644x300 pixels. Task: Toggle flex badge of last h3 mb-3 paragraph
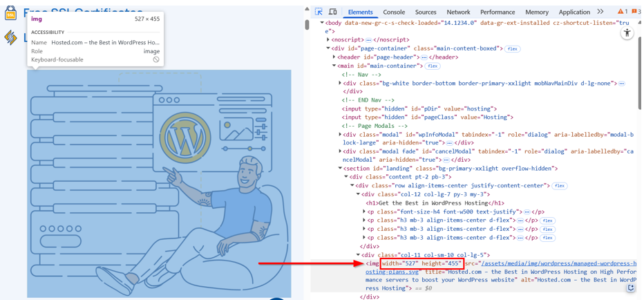tap(547, 238)
